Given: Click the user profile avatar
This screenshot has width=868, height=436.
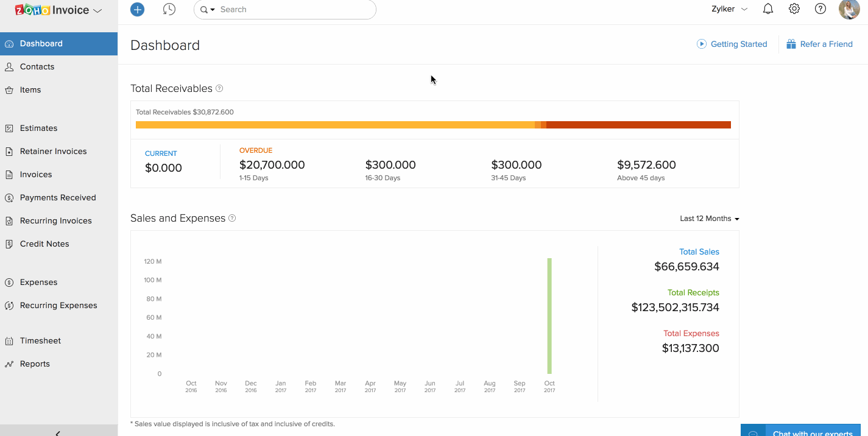Looking at the screenshot, I should tap(849, 10).
